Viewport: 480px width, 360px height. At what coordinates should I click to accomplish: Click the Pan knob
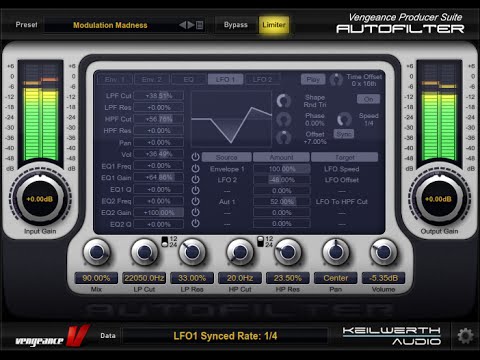pyautogui.click(x=336, y=252)
